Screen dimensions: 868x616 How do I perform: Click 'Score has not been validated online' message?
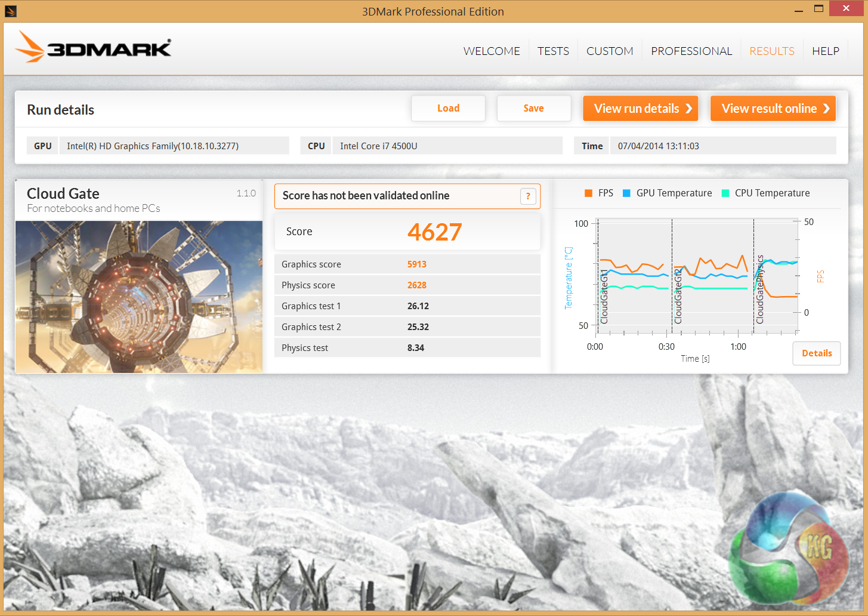[x=366, y=196]
